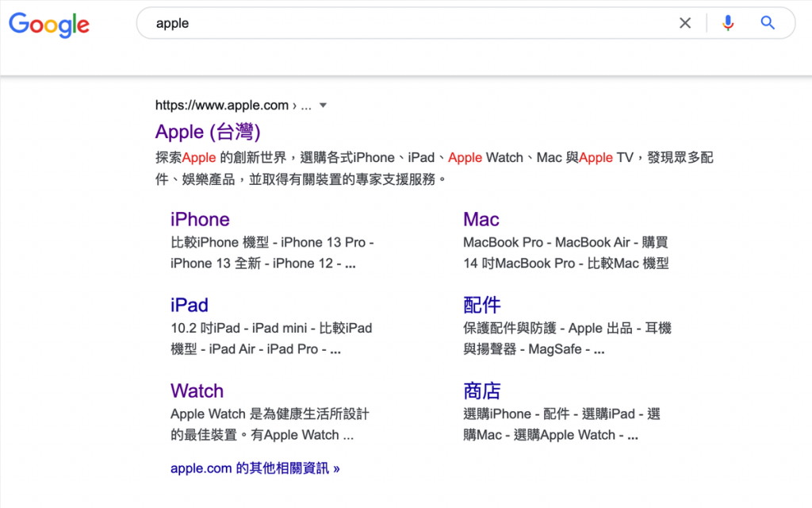Click apple.com 的其他相關資訊 link
Image resolution: width=812 pixels, height=508 pixels.
(x=255, y=468)
